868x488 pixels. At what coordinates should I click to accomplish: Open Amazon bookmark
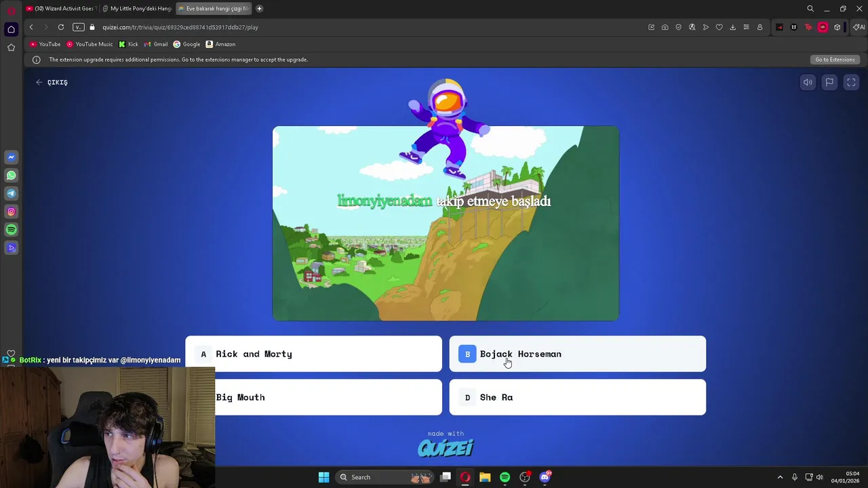(x=220, y=44)
